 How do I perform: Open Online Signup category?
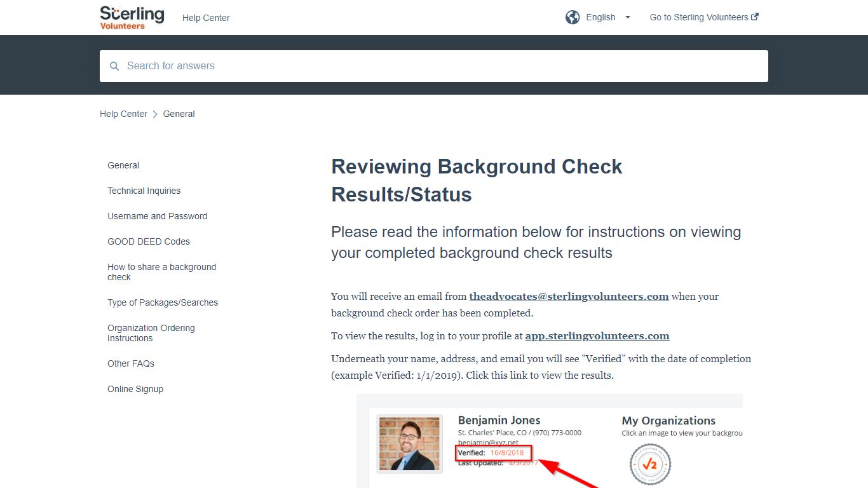(135, 389)
